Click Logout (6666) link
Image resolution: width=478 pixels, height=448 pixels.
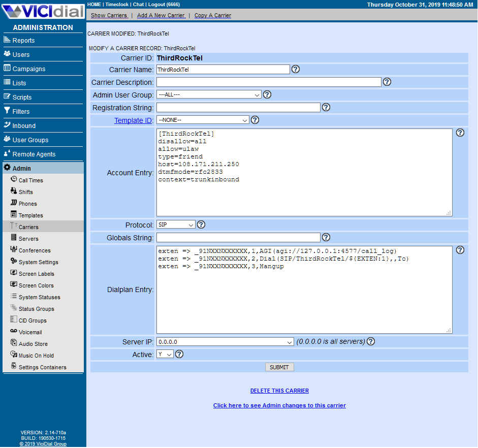pyautogui.click(x=164, y=5)
